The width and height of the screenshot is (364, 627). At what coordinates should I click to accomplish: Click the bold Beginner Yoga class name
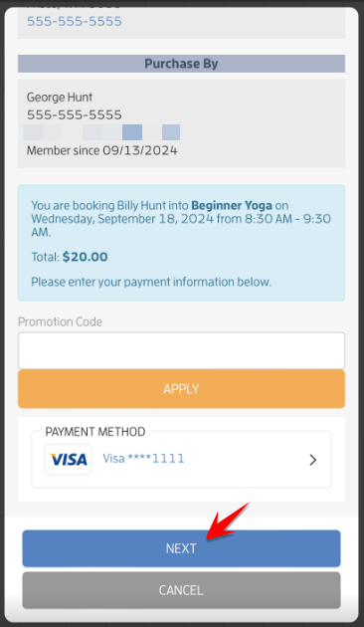tap(232, 206)
